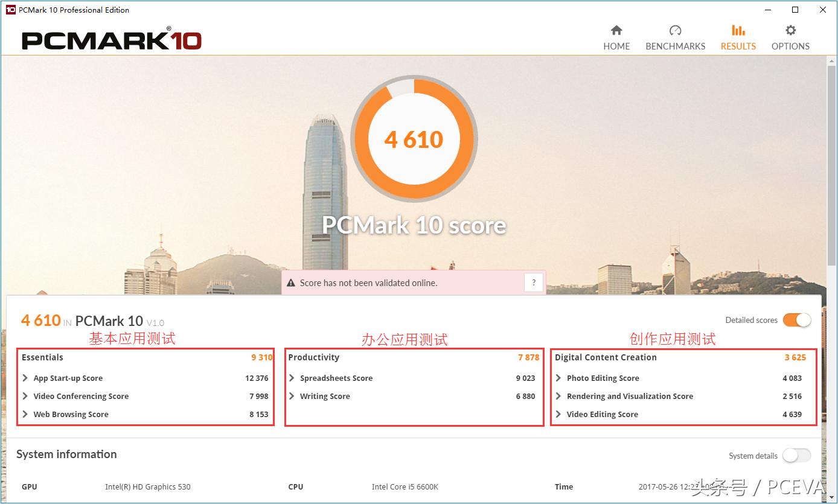Viewport: 838px width, 504px height.
Task: Toggle off the Detailed scores switch
Action: coord(797,320)
